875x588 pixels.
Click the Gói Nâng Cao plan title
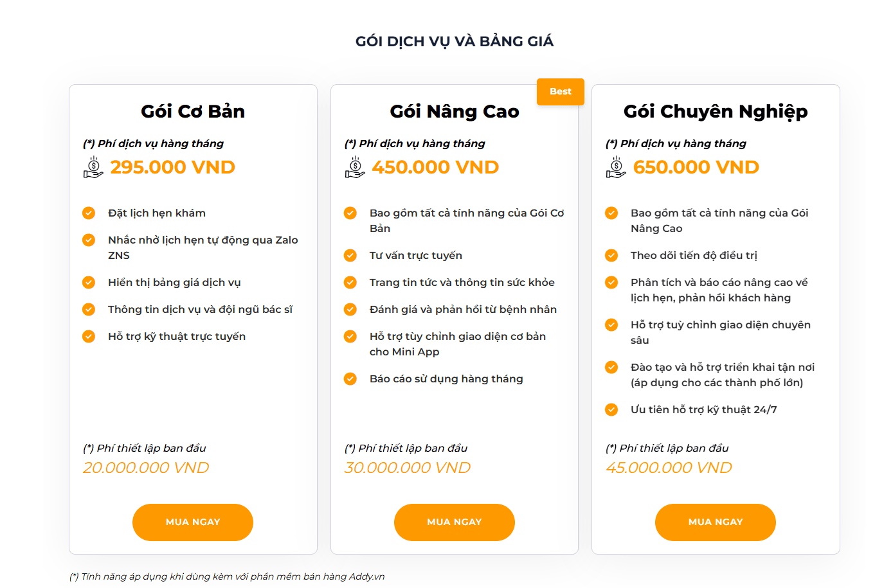click(x=454, y=111)
